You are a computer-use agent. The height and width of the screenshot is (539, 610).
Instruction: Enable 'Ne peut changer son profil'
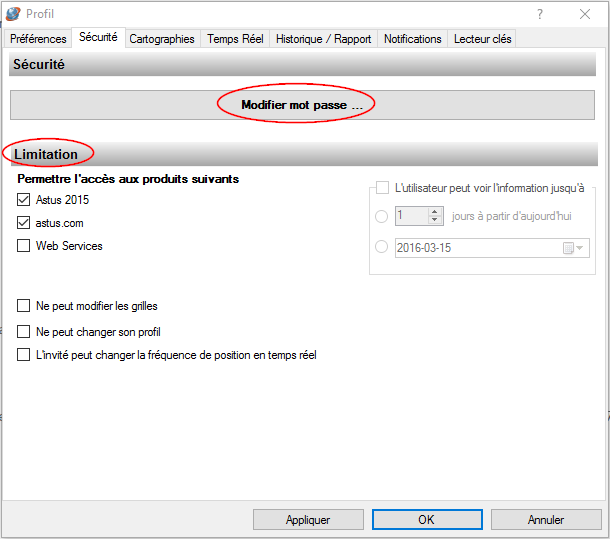pyautogui.click(x=24, y=332)
